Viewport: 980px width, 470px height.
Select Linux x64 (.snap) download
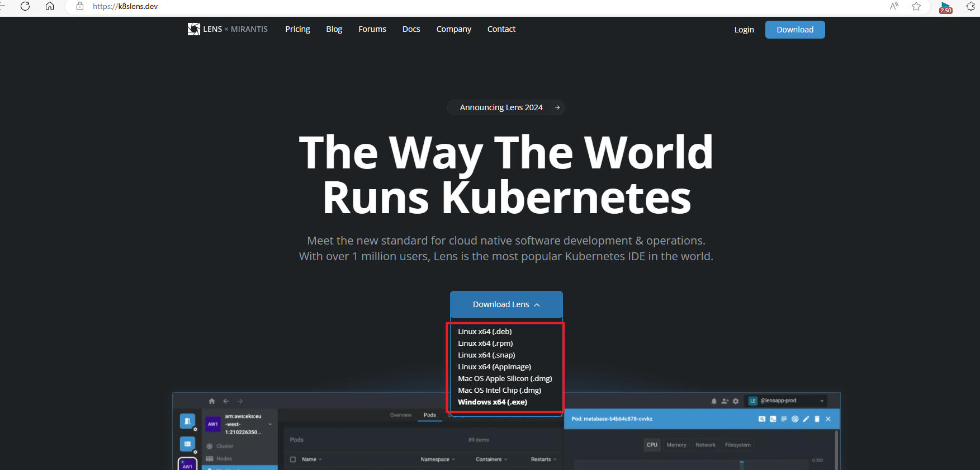pyautogui.click(x=486, y=355)
